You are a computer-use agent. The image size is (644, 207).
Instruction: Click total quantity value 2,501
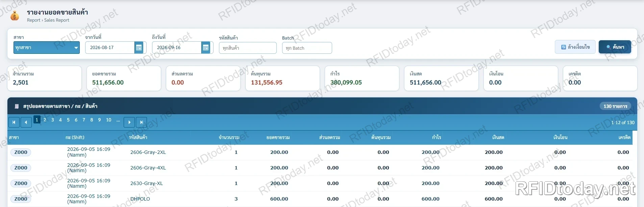click(x=21, y=83)
